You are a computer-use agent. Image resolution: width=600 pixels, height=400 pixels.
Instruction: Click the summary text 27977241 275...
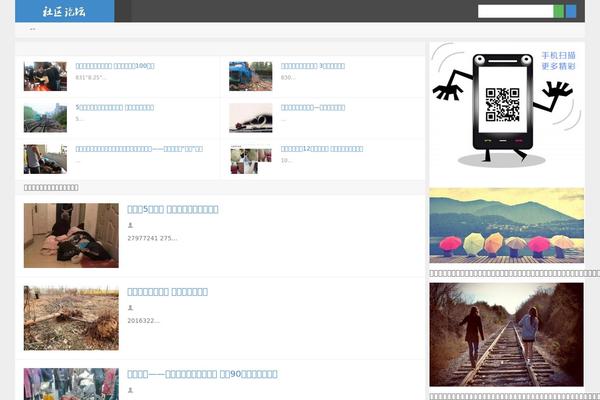click(x=152, y=238)
